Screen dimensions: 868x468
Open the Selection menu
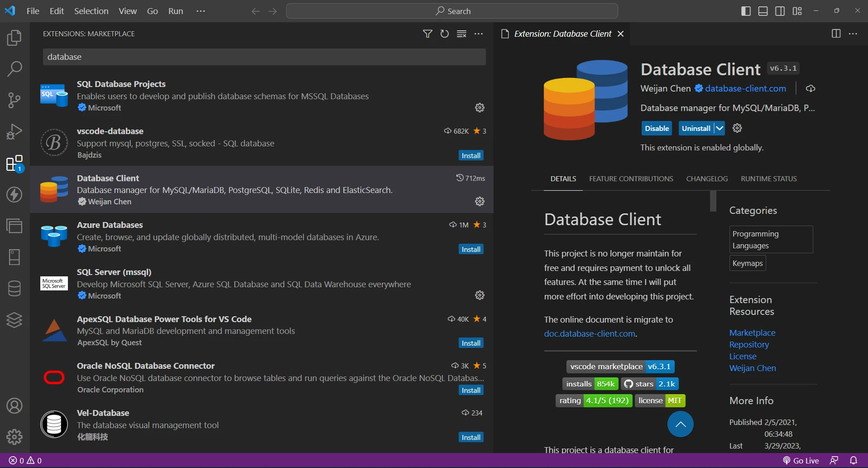click(x=91, y=11)
